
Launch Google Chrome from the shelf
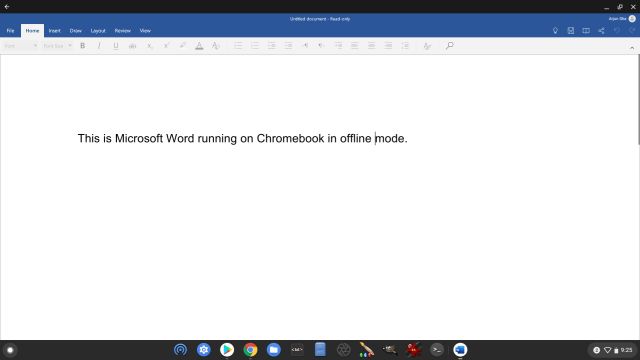[250, 350]
